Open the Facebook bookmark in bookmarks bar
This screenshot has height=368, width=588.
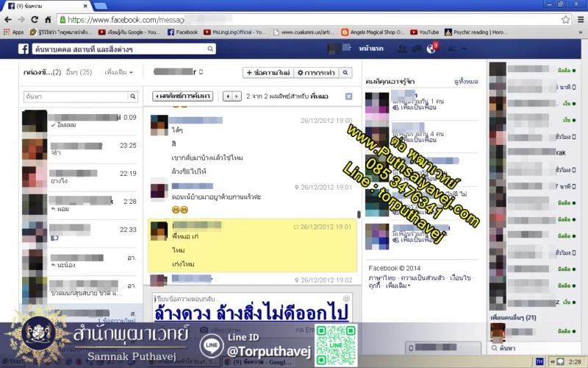click(182, 32)
